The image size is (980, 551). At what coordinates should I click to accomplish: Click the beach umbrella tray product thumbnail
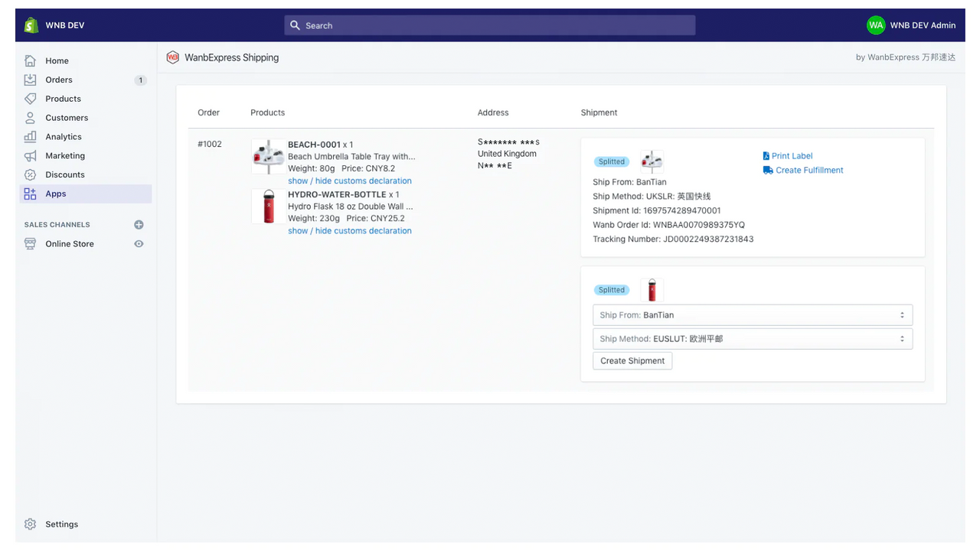coord(268,156)
